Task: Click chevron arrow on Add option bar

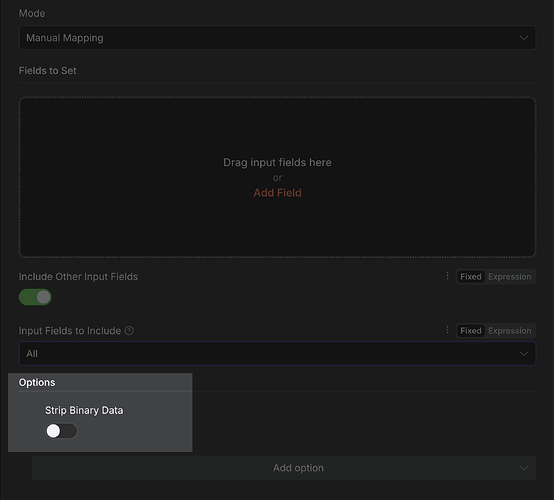Action: [x=524, y=468]
